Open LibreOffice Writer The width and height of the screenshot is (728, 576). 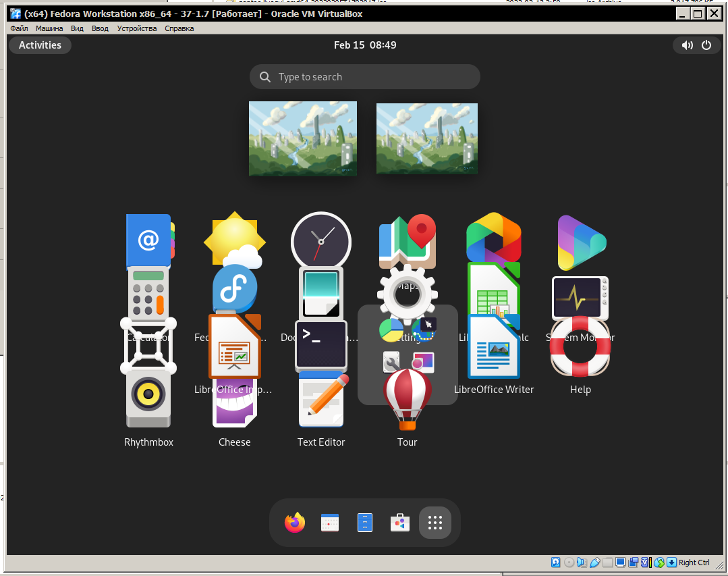point(493,348)
